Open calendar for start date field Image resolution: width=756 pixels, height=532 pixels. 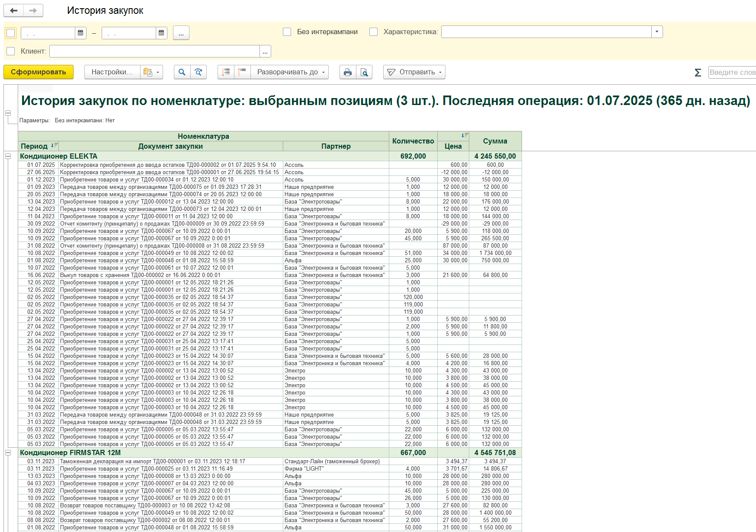click(80, 33)
